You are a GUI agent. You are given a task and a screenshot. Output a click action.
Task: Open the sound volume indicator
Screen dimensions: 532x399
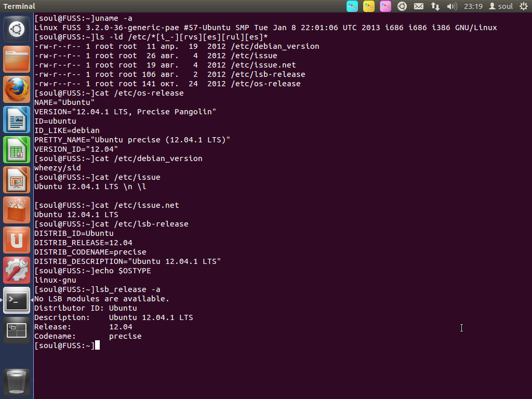(x=452, y=6)
